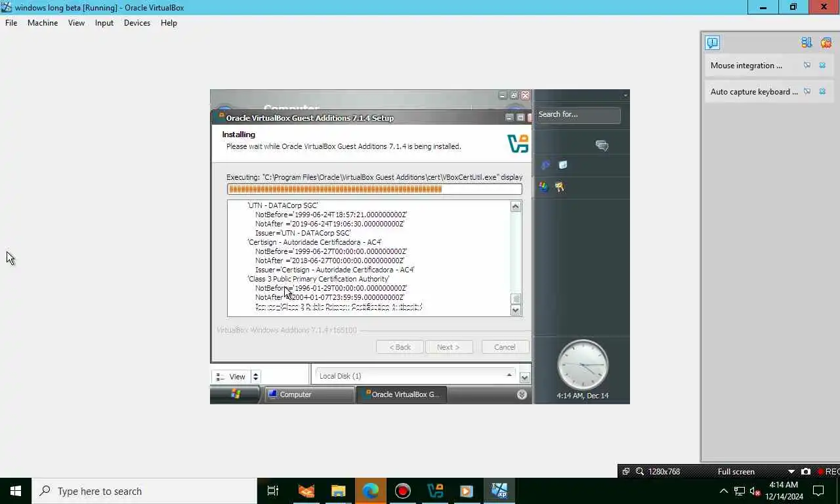Click the installation progress bar
The image size is (840, 504).
[x=374, y=189]
